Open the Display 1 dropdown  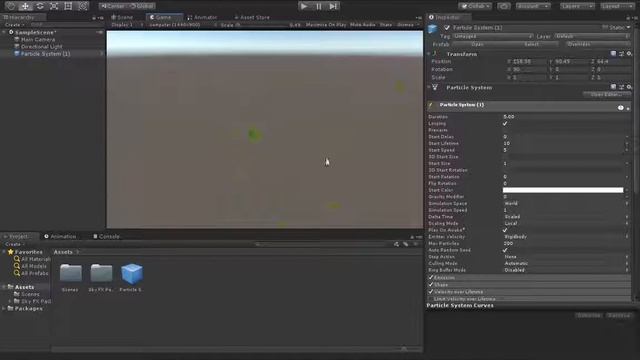pos(127,24)
